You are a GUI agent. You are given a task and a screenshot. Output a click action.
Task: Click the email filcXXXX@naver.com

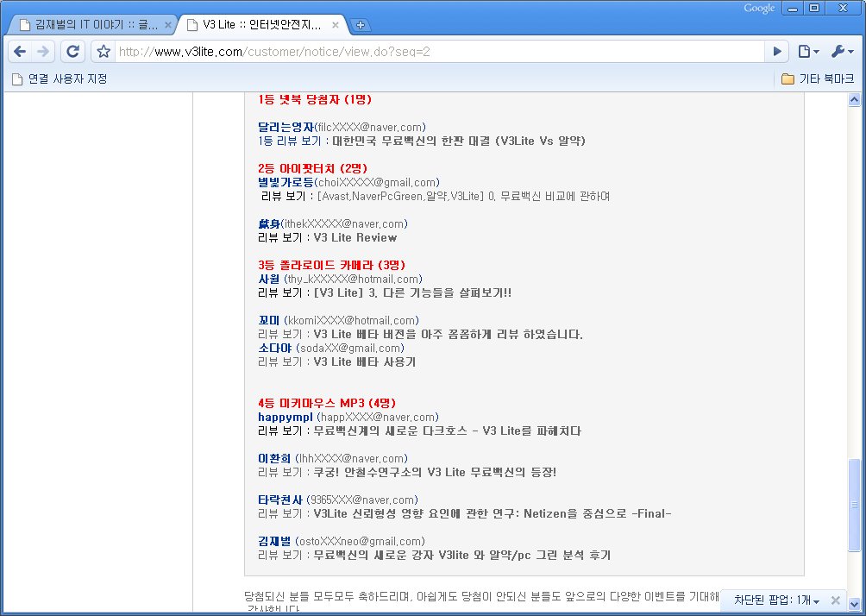370,127
